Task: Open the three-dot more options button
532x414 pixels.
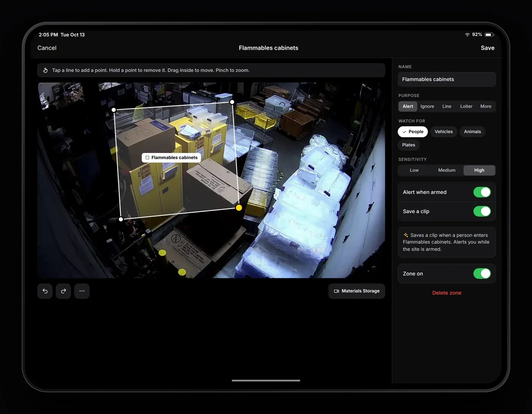Action: [82, 291]
